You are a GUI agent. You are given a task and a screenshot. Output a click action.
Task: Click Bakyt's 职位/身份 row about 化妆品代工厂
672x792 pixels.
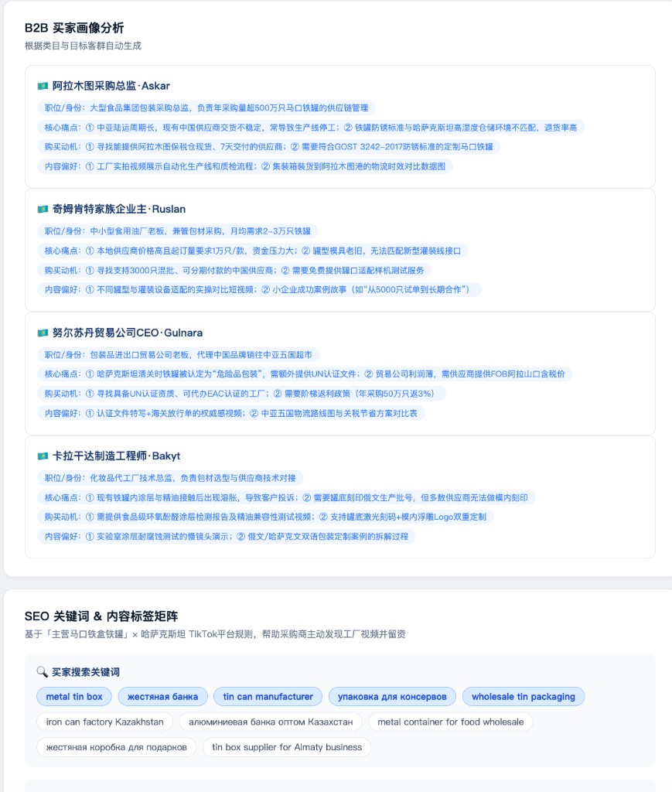click(170, 478)
